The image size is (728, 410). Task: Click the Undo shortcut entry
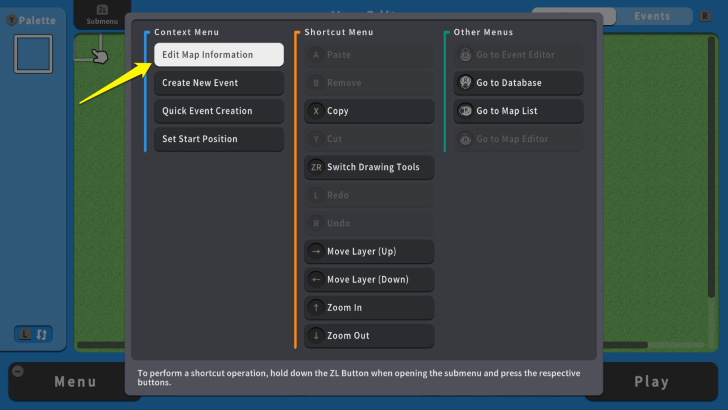point(369,223)
